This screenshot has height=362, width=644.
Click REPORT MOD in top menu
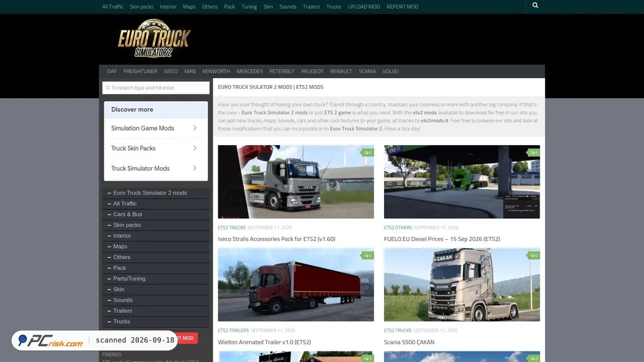click(x=402, y=6)
